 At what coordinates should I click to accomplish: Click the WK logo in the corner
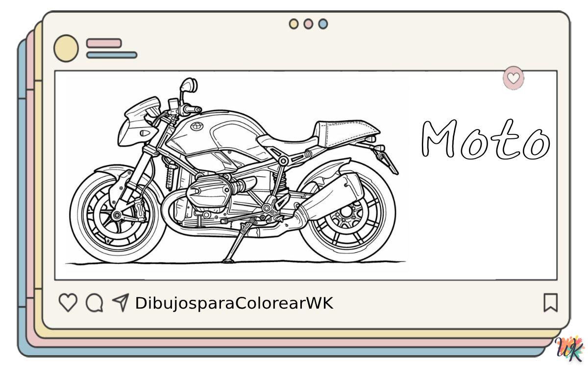click(x=570, y=350)
